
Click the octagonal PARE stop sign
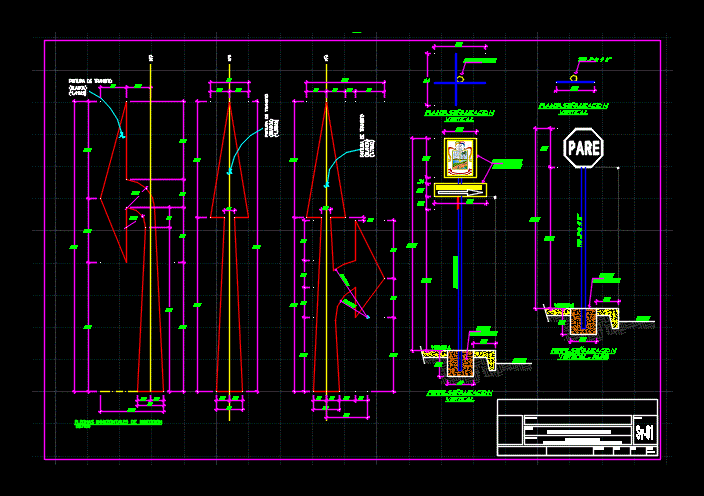click(583, 149)
